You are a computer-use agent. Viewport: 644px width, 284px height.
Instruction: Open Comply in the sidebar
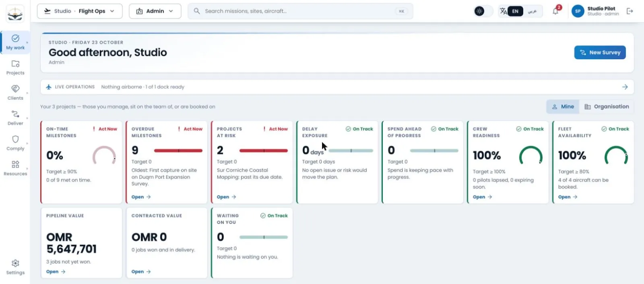15,143
